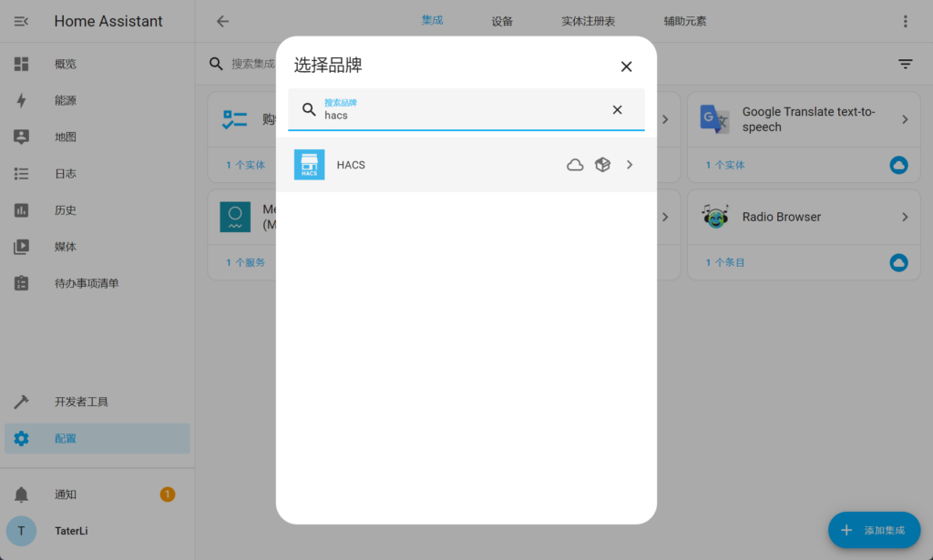This screenshot has width=933, height=560.
Task: Click the 搜索集成 integrations search field
Action: click(x=253, y=64)
